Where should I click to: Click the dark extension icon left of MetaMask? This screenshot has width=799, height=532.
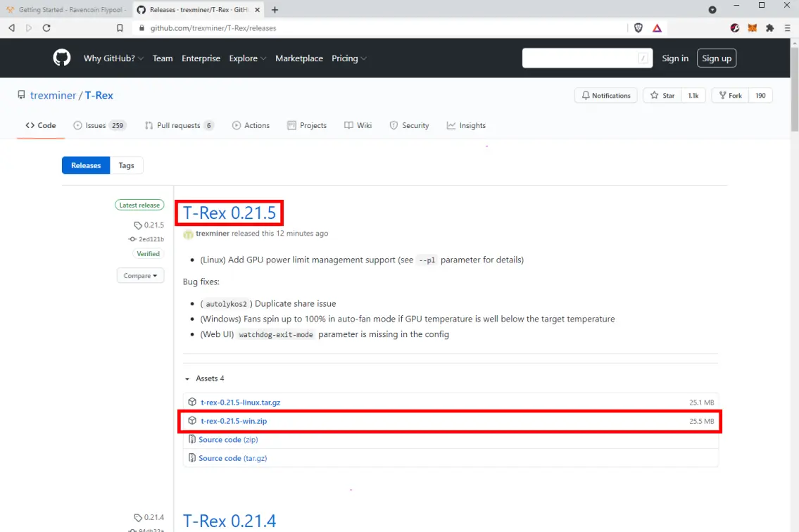pyautogui.click(x=734, y=28)
